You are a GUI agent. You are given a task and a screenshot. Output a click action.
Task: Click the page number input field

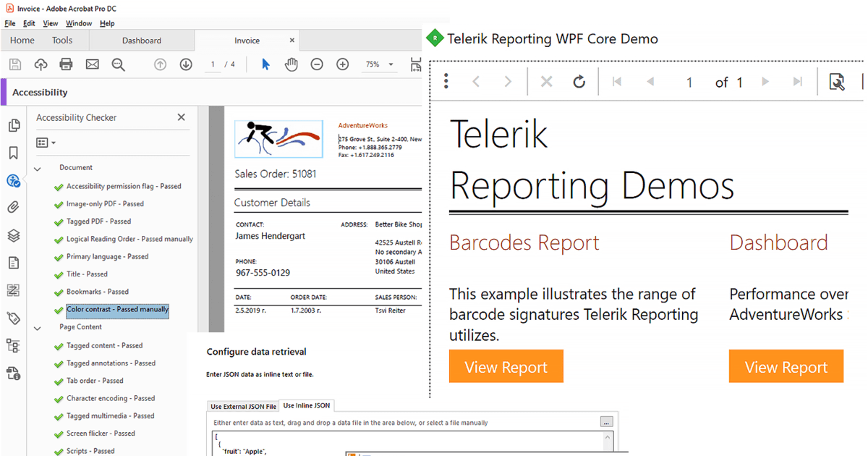tap(213, 64)
